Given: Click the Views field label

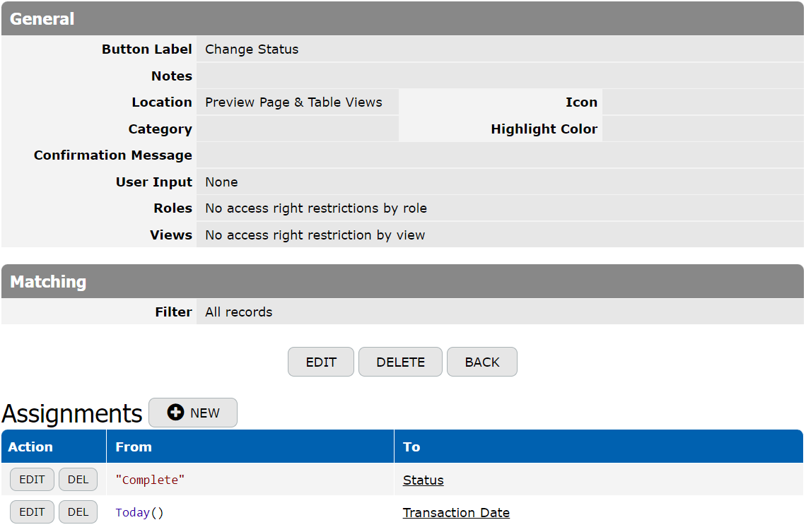Looking at the screenshot, I should [171, 235].
